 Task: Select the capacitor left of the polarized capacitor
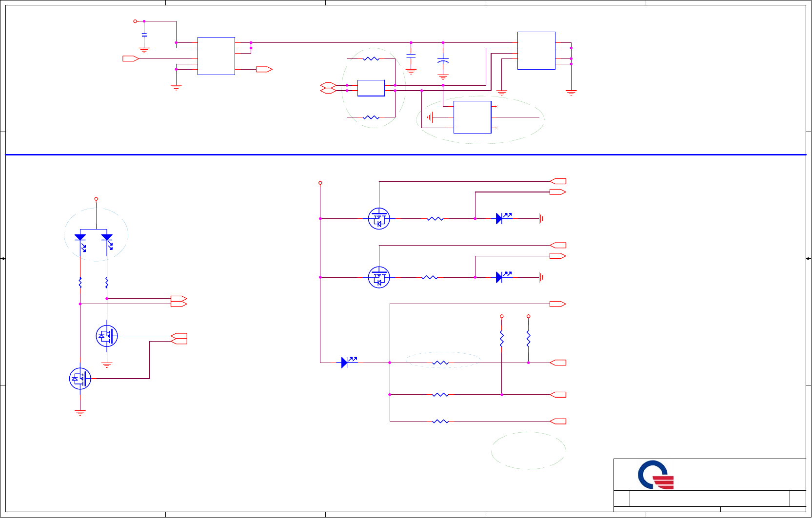(x=411, y=56)
